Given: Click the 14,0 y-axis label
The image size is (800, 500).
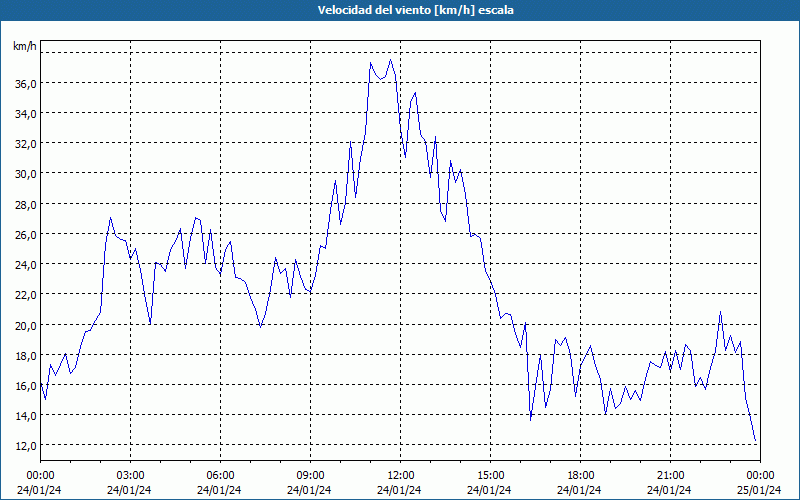Looking at the screenshot, I should click(26, 416).
